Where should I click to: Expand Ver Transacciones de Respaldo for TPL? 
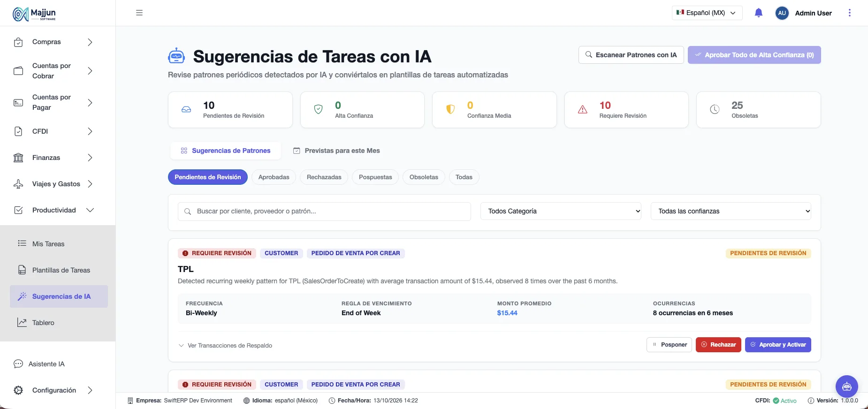(225, 346)
